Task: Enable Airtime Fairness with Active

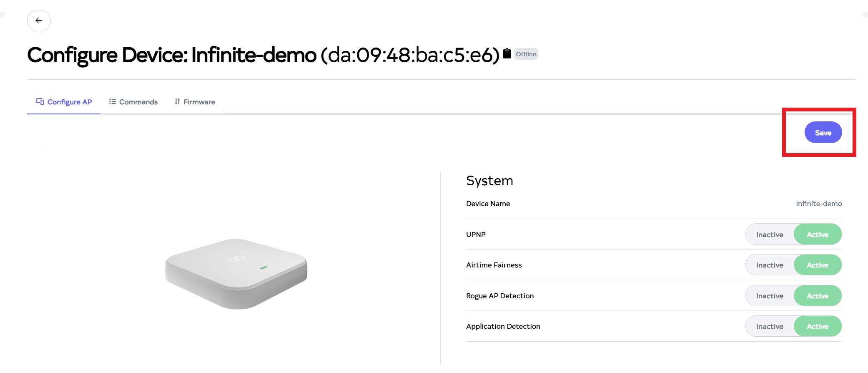Action: click(817, 265)
